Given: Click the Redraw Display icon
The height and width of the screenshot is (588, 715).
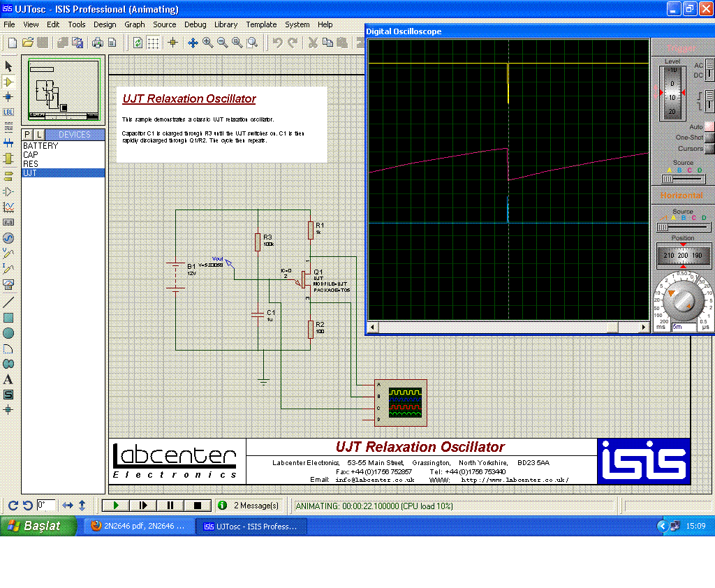Looking at the screenshot, I should click(x=138, y=43).
